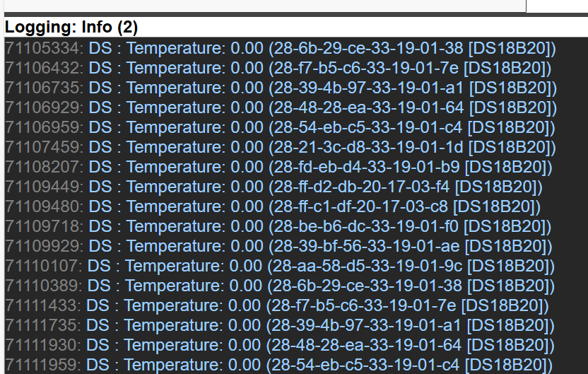Viewport: 588px width, 374px height.
Task: Click the 'Logging: Info (2)' header
Action: [71, 28]
